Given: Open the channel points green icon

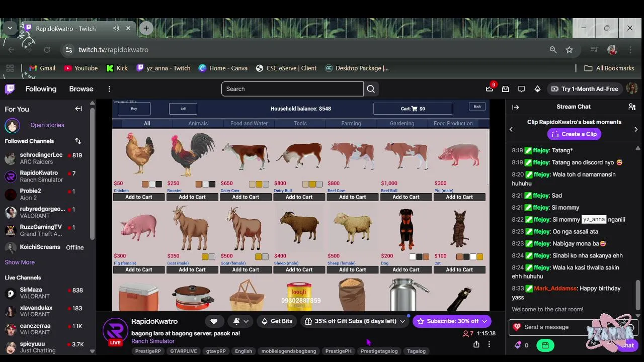Looking at the screenshot, I should tap(545, 345).
